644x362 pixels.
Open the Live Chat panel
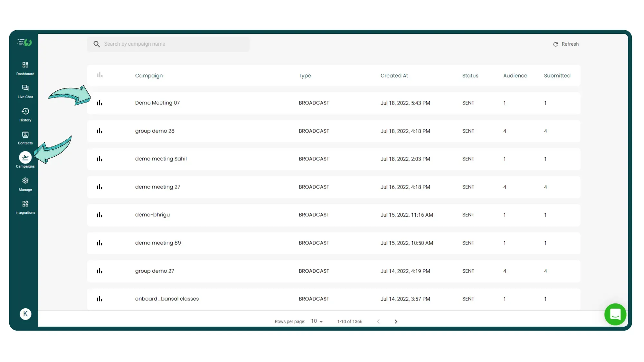[x=25, y=91]
